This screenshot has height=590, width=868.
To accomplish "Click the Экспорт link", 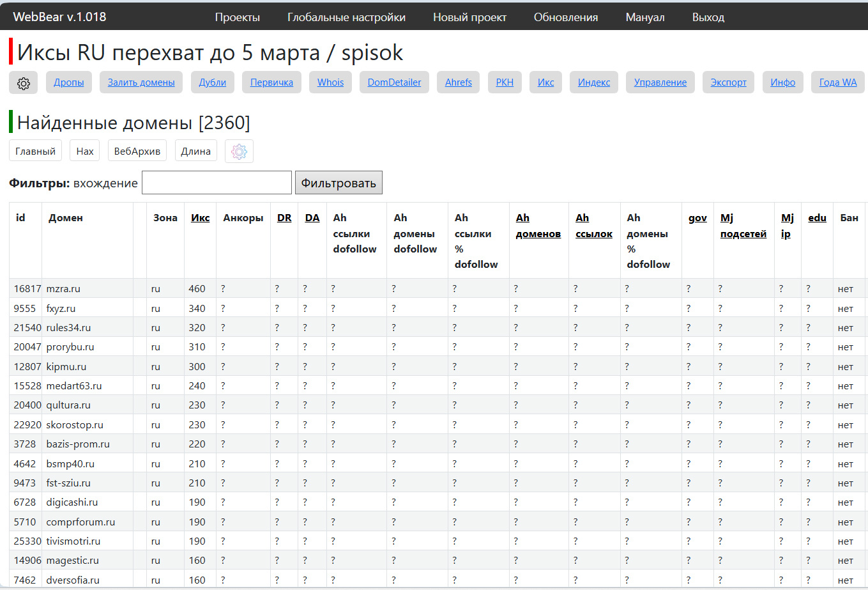I will click(x=728, y=82).
